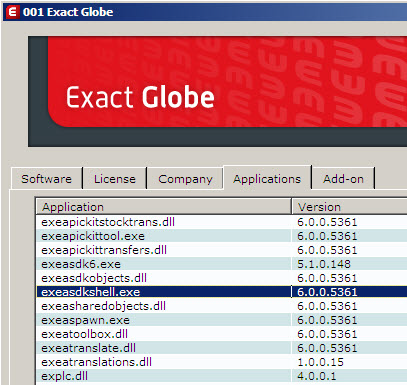Select the exeapickitstocktrans.dll row
The image size is (407, 385).
tap(222, 222)
